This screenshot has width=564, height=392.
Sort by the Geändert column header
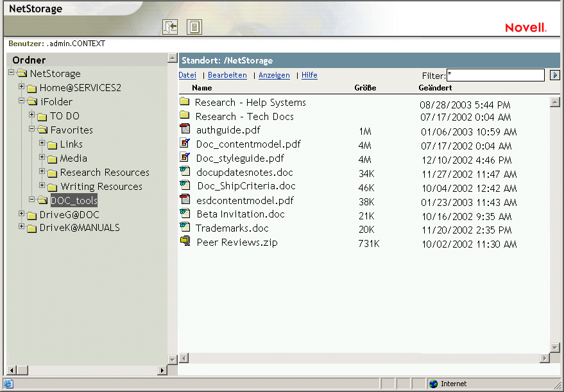pyautogui.click(x=435, y=88)
